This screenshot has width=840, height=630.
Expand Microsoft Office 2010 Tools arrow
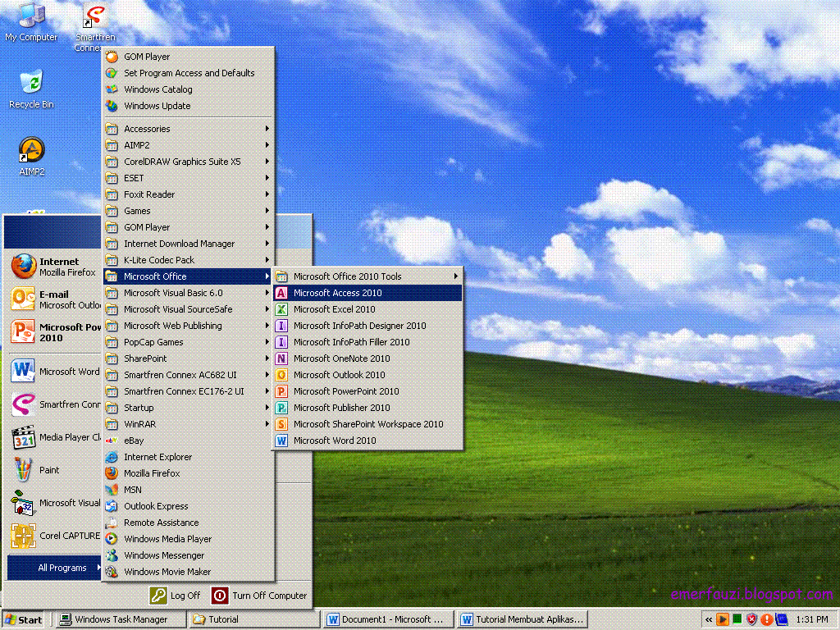456,276
